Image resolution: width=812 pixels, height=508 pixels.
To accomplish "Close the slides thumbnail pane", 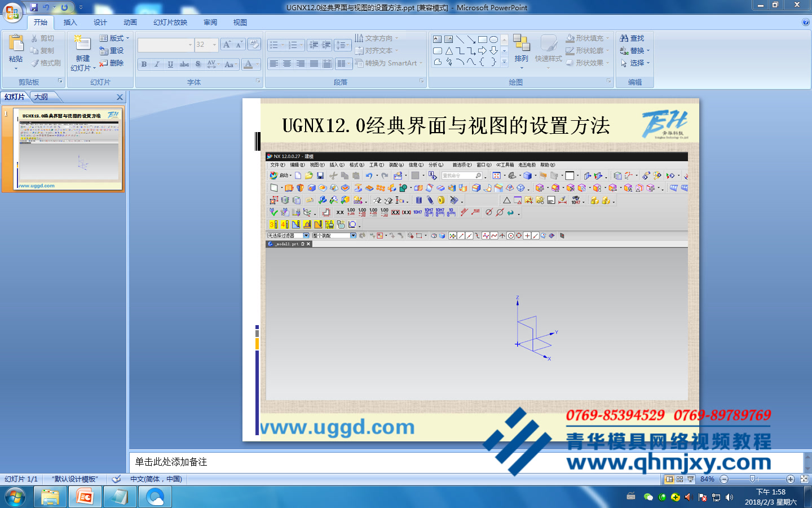I will point(120,97).
